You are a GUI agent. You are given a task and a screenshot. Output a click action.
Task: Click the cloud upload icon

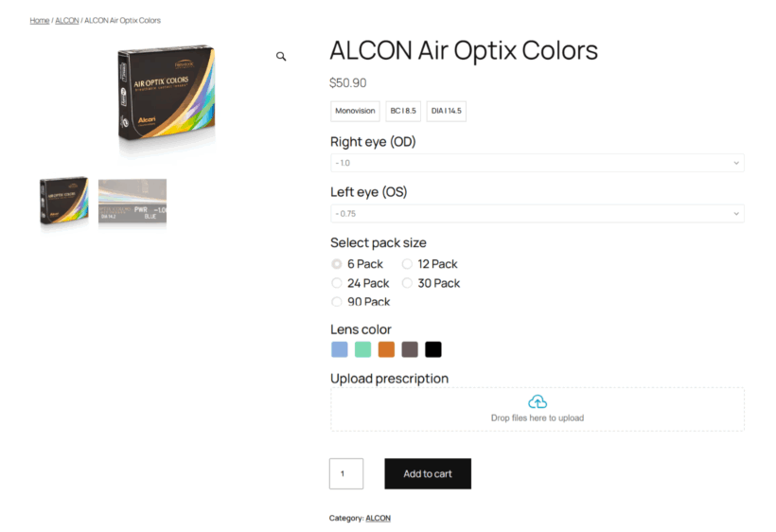point(538,401)
